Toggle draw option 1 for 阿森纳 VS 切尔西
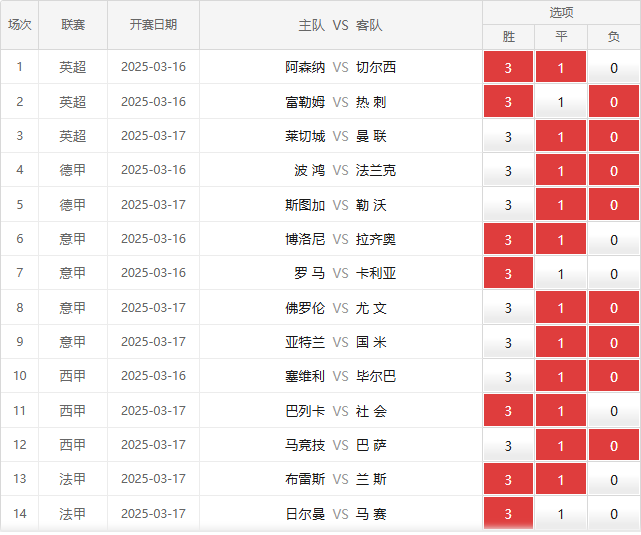 pos(561,67)
